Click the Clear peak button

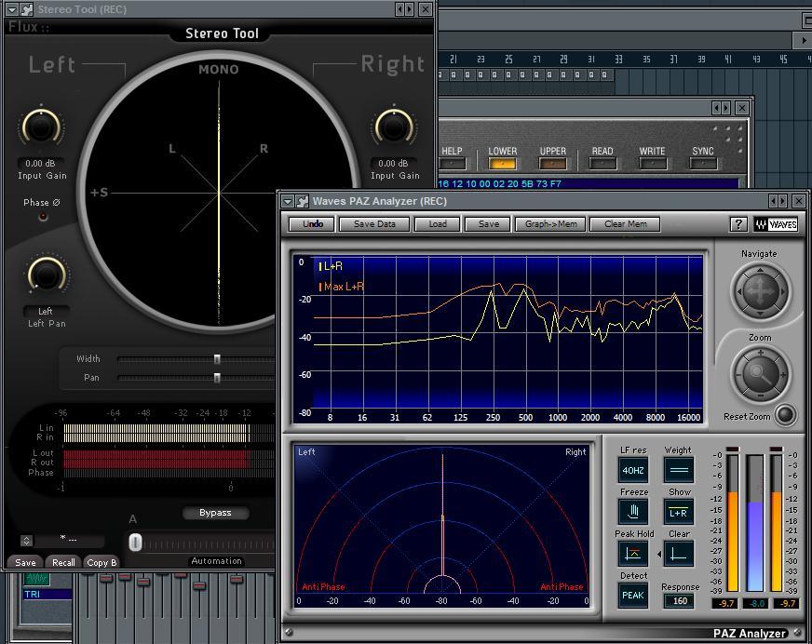pyautogui.click(x=679, y=554)
